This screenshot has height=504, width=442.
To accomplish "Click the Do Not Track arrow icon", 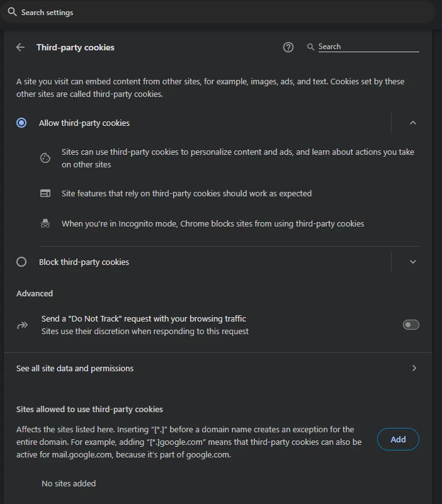I will [x=23, y=325].
